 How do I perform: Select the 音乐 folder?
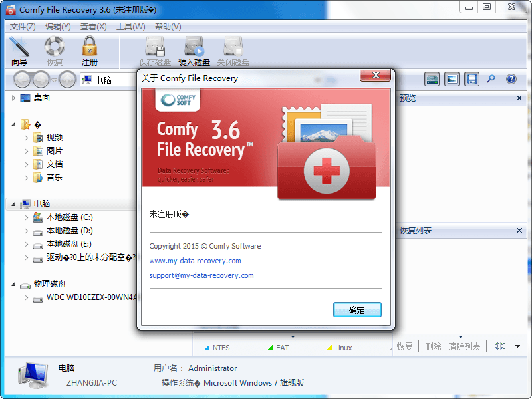pyautogui.click(x=55, y=178)
